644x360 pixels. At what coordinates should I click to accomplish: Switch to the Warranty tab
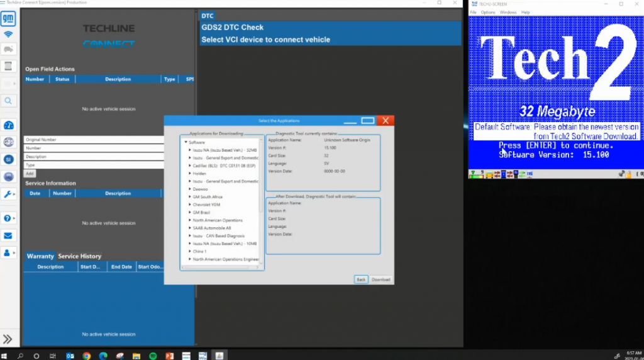40,256
